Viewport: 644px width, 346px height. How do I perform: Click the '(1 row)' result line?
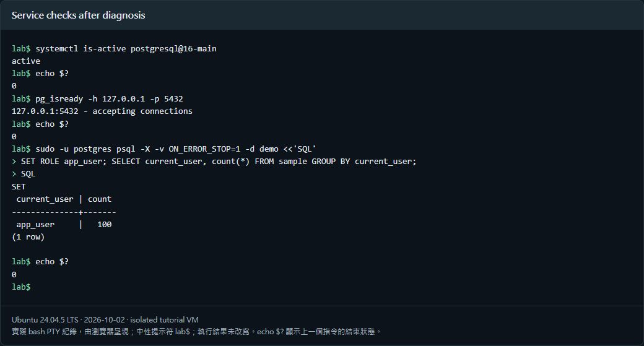pyautogui.click(x=28, y=237)
